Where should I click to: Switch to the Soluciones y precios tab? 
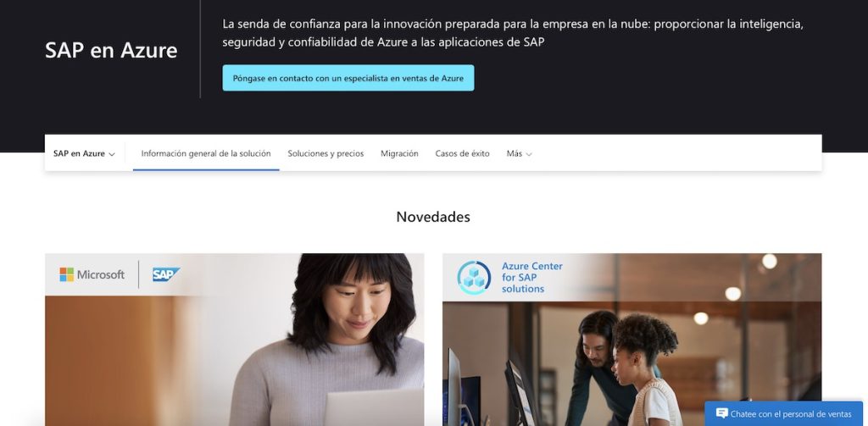coord(325,154)
